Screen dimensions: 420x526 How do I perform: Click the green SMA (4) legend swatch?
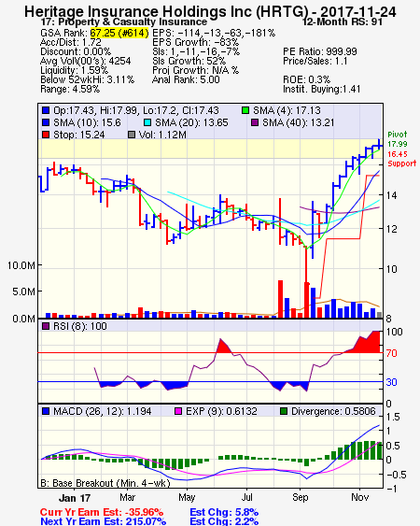245,110
